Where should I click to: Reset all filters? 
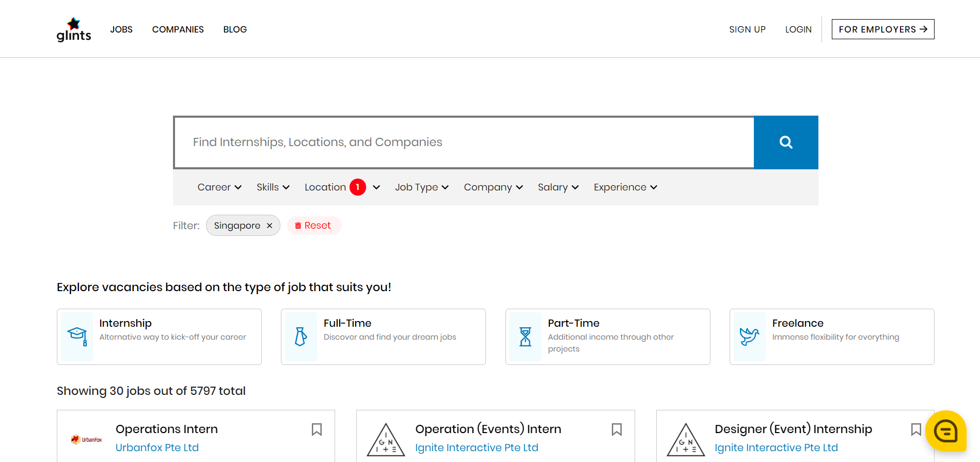[314, 226]
